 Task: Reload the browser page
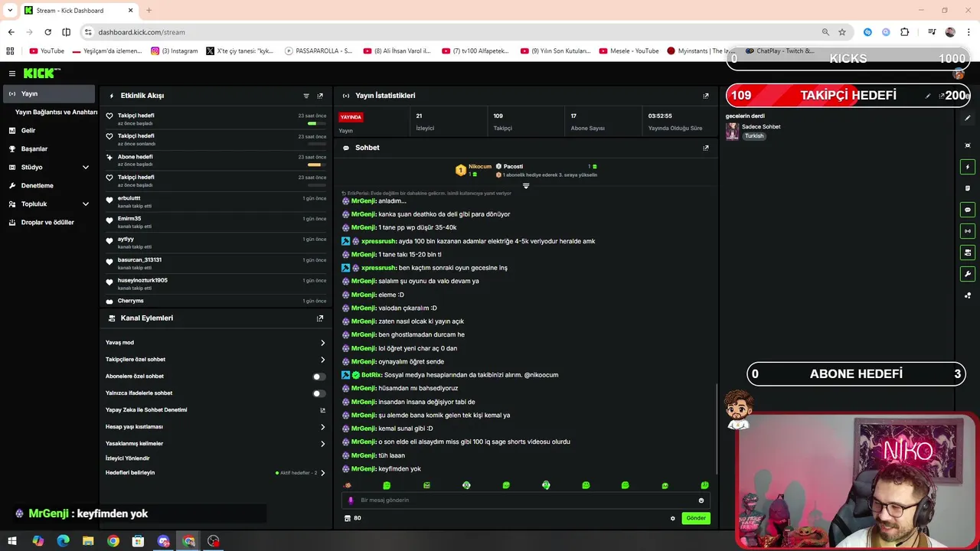click(x=47, y=32)
